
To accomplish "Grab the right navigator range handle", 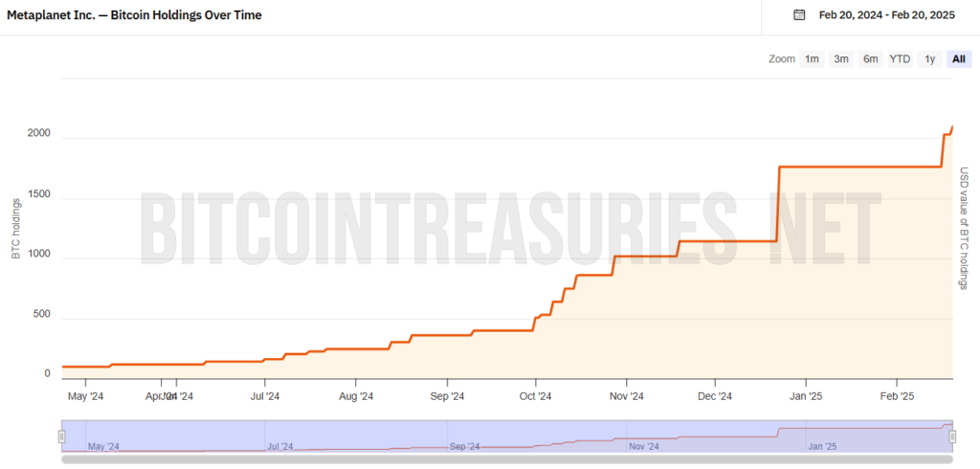I will (952, 436).
